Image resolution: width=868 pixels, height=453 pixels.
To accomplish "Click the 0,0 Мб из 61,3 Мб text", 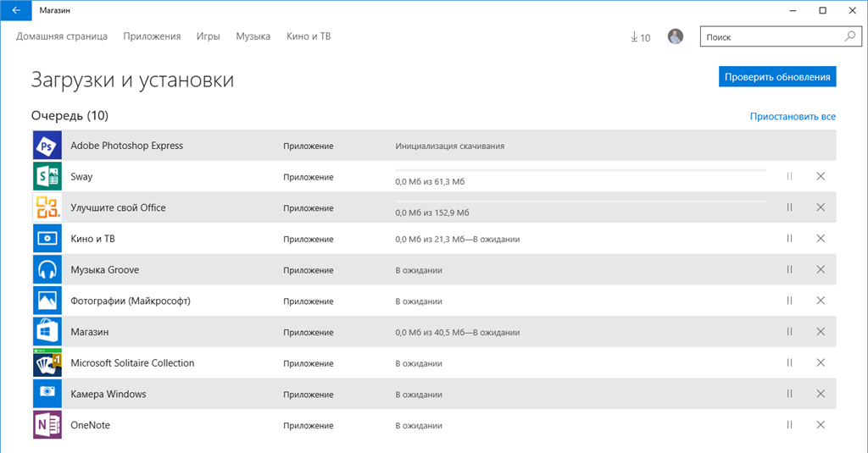I will 430,181.
